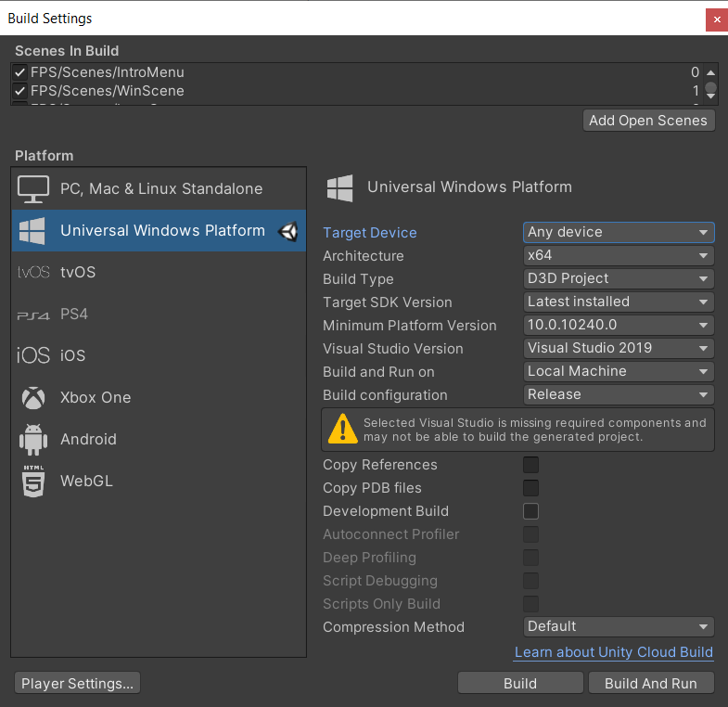Image resolution: width=728 pixels, height=707 pixels.
Task: Enable Copy PDB files checkbox
Action: point(530,488)
